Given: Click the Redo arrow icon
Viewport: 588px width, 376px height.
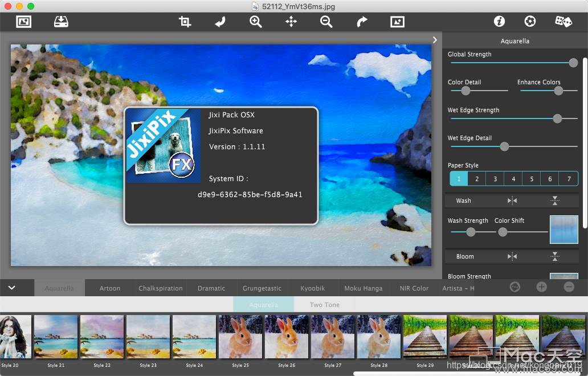Looking at the screenshot, I should click(362, 22).
